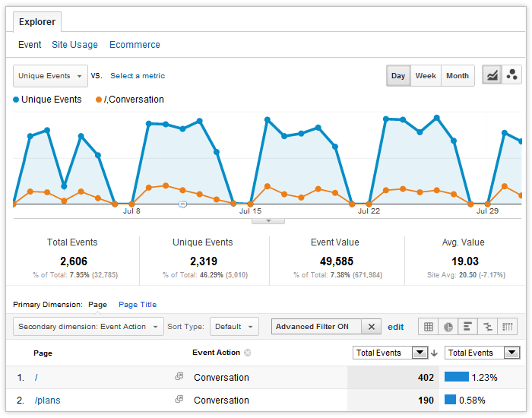Set graph interval to Month
Image resolution: width=532 pixels, height=418 pixels.
coord(458,76)
